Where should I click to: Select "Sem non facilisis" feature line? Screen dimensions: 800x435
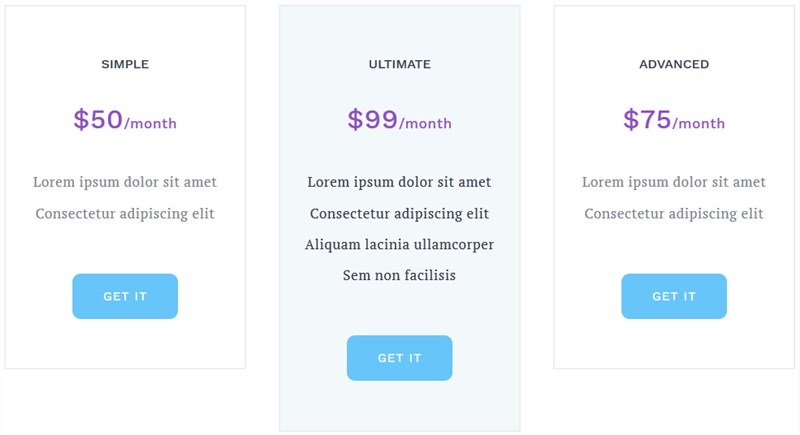point(400,275)
